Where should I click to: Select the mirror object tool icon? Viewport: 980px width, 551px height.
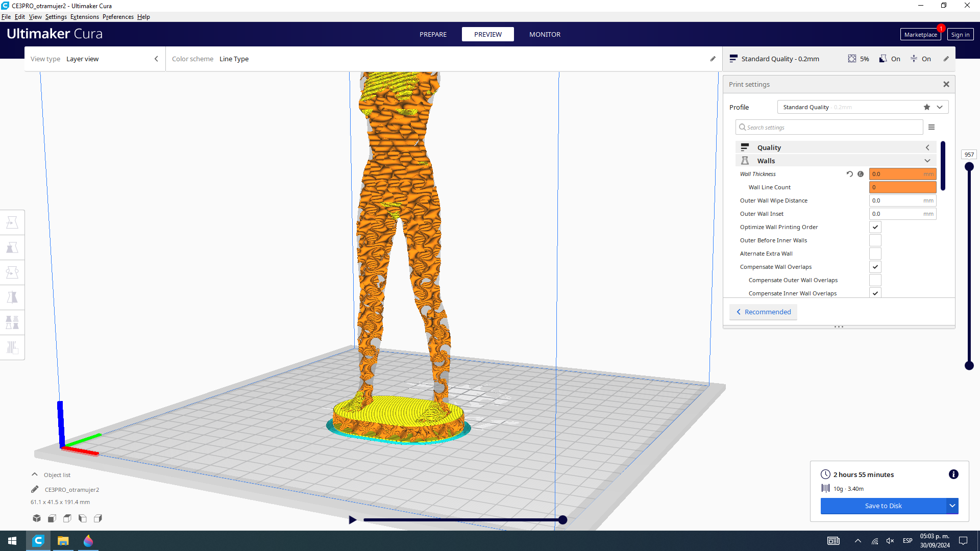[13, 297]
